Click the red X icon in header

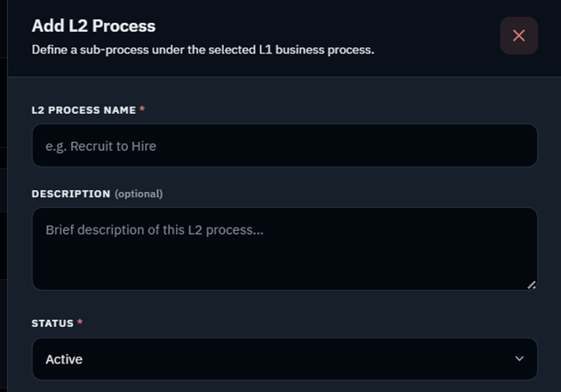(x=519, y=36)
